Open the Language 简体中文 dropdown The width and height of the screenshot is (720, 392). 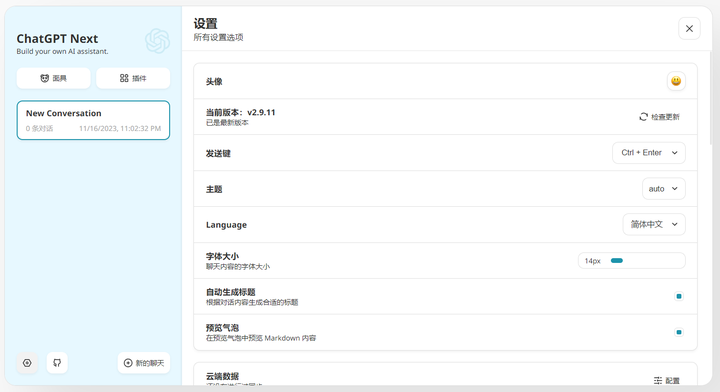(x=654, y=224)
